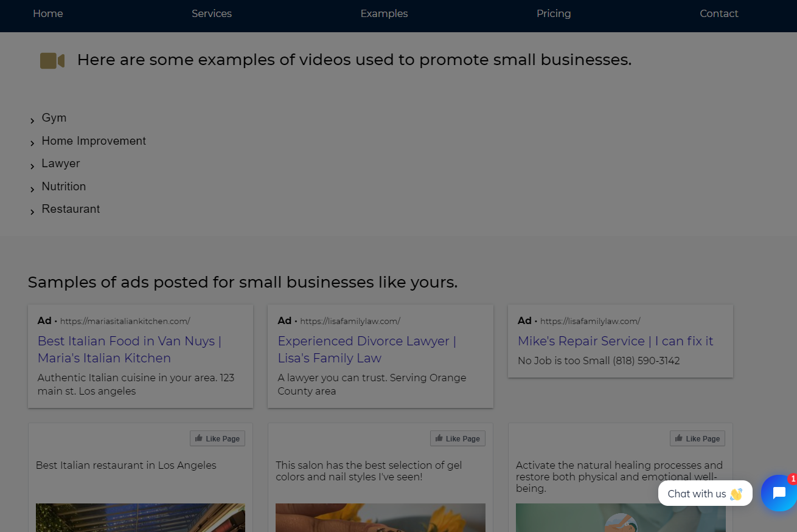Expand the Restaurant examples section
This screenshot has height=532, width=797.
(71, 209)
